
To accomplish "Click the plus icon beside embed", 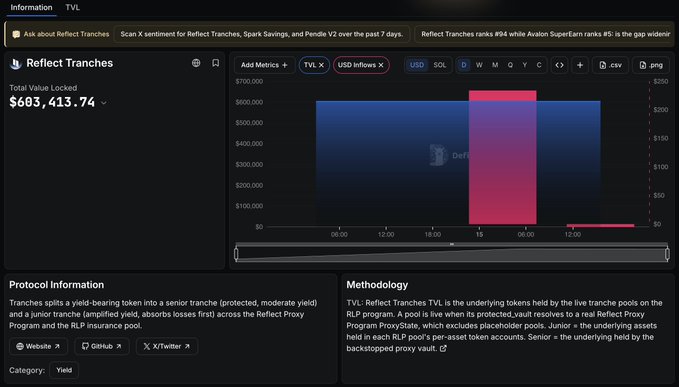I will click(580, 65).
